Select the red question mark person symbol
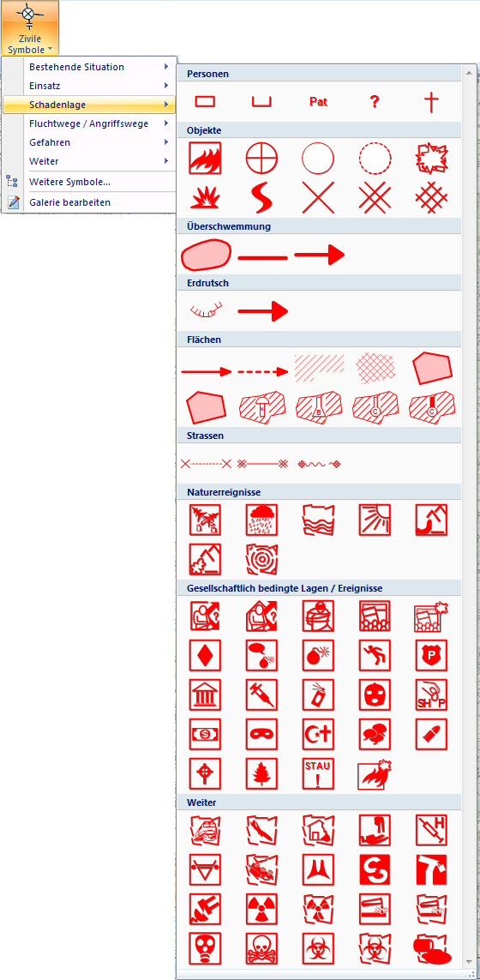480x980 pixels. click(x=375, y=101)
